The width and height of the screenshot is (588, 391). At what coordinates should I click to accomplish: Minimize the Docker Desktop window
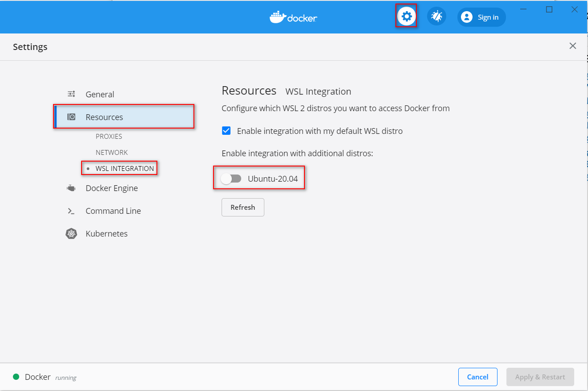point(524,9)
